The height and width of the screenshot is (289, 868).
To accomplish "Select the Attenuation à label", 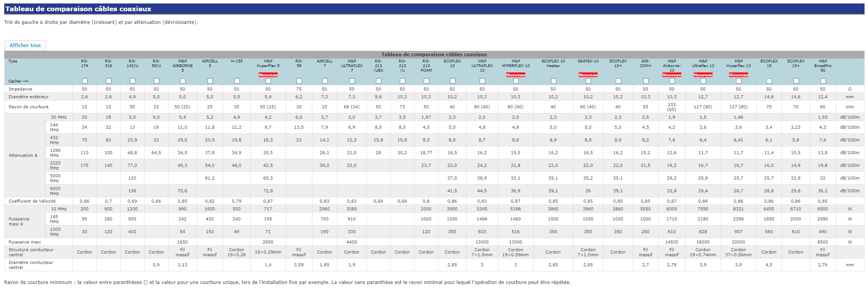I will (x=23, y=155).
